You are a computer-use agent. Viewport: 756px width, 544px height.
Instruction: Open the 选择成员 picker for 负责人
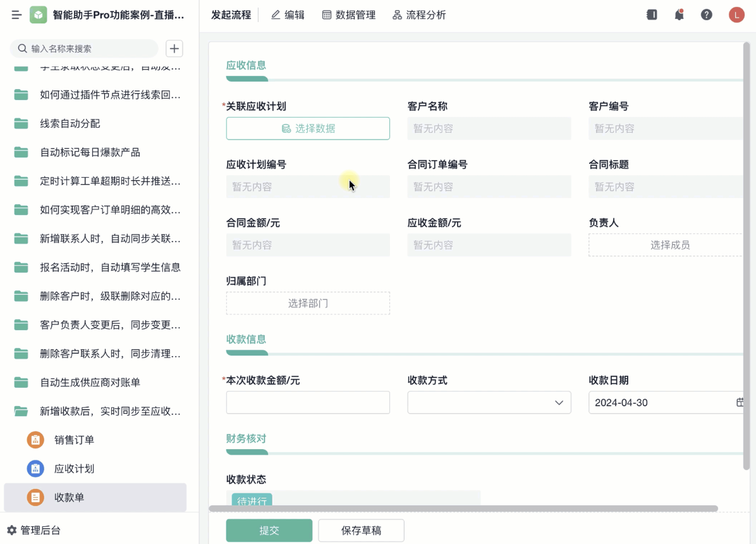tap(667, 245)
